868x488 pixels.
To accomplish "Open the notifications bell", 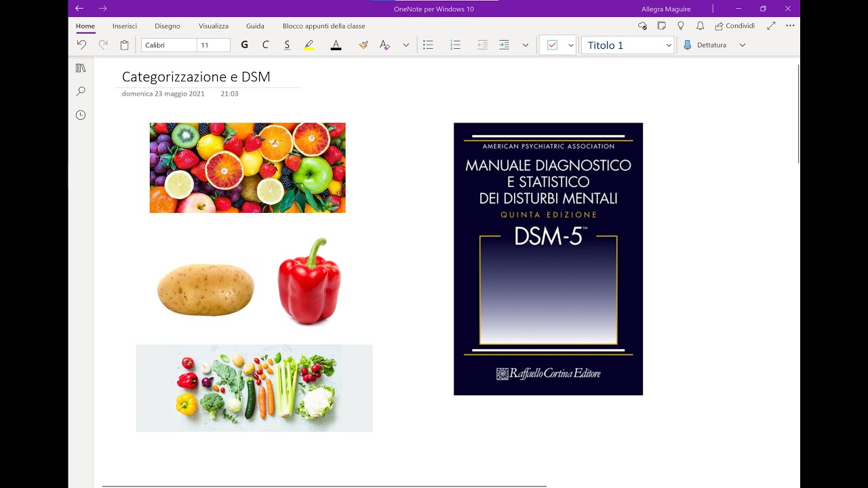I will click(x=700, y=26).
